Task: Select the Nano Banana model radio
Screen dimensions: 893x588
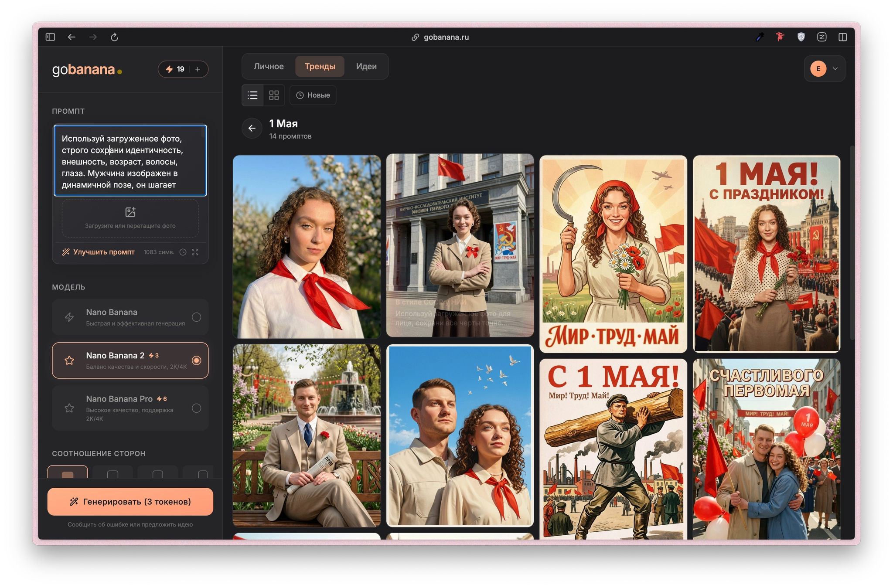Action: pyautogui.click(x=197, y=317)
